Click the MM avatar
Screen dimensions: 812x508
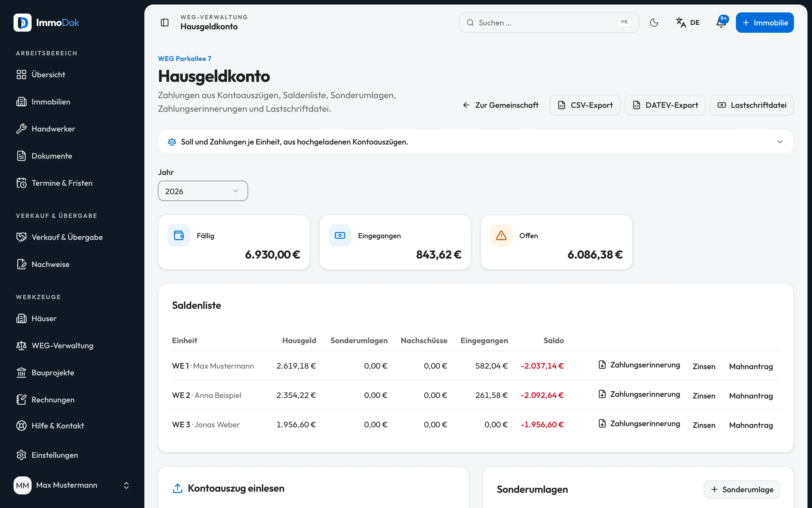23,485
